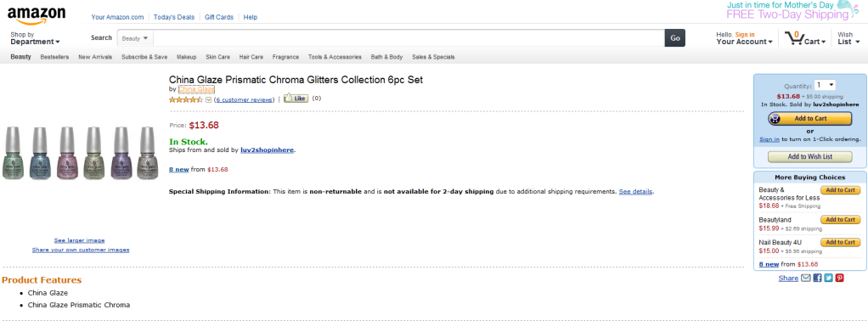
Task: Open the Quantity dropdown
Action: [x=825, y=85]
